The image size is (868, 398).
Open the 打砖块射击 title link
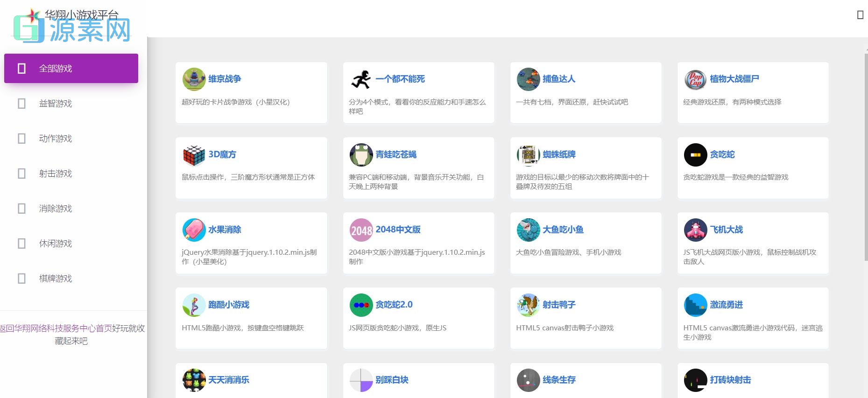(x=730, y=380)
